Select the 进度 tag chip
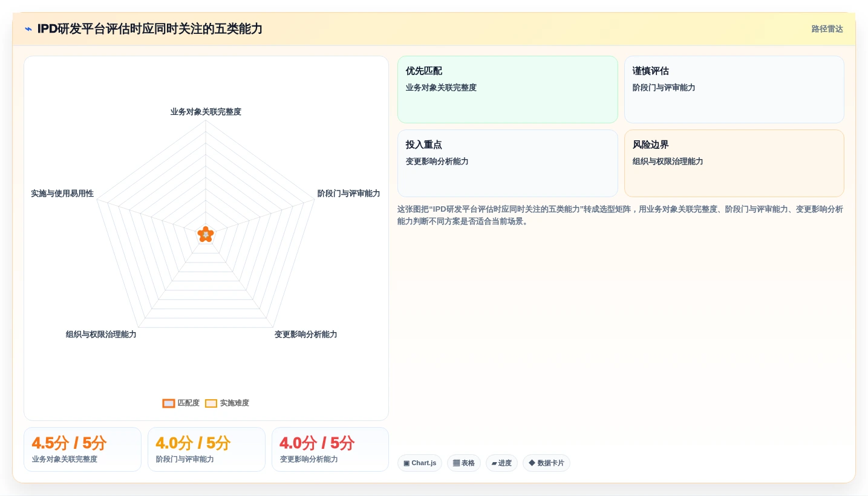 tap(501, 463)
